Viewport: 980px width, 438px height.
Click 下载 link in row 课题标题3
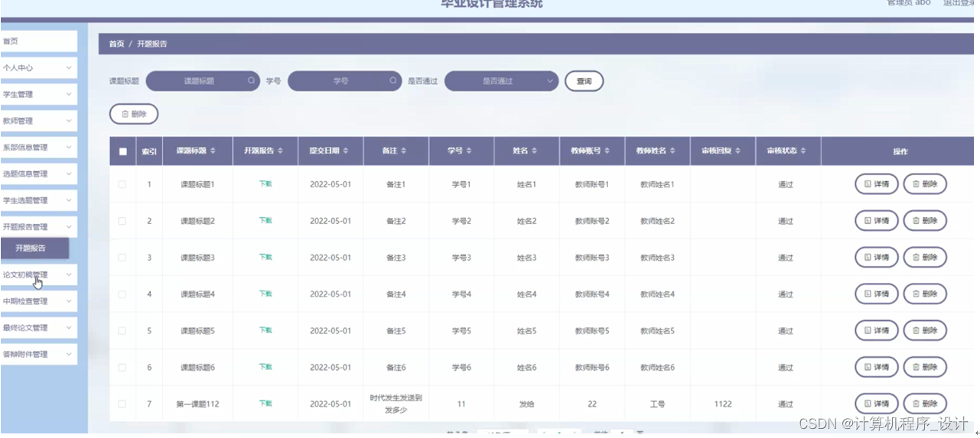pos(265,257)
